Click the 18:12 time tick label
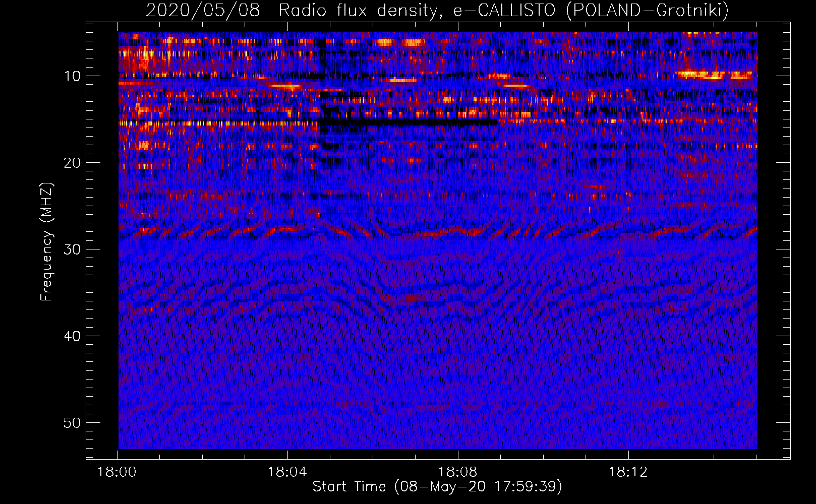816x504 pixels. click(628, 472)
